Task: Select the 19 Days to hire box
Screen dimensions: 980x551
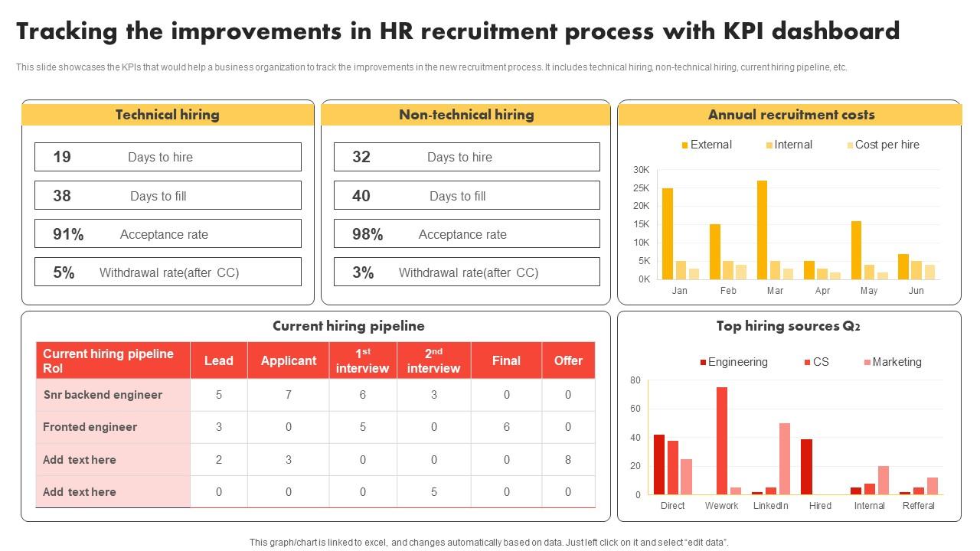Action: (x=168, y=157)
